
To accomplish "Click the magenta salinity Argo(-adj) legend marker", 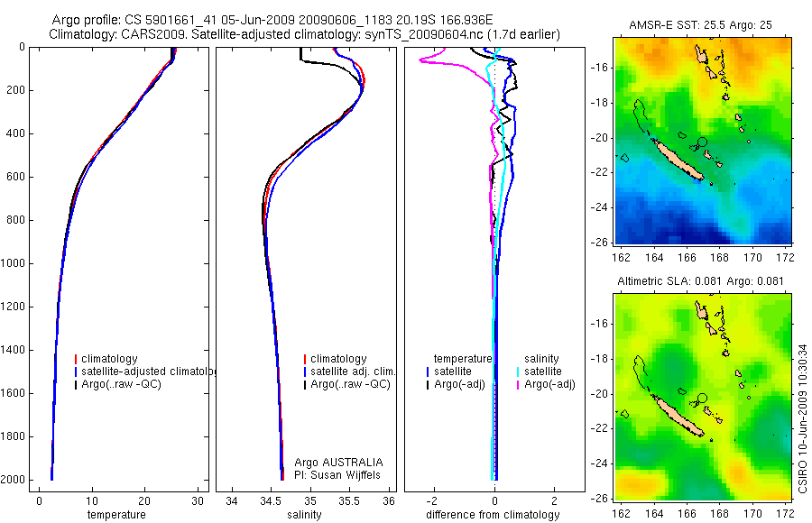I will (518, 384).
